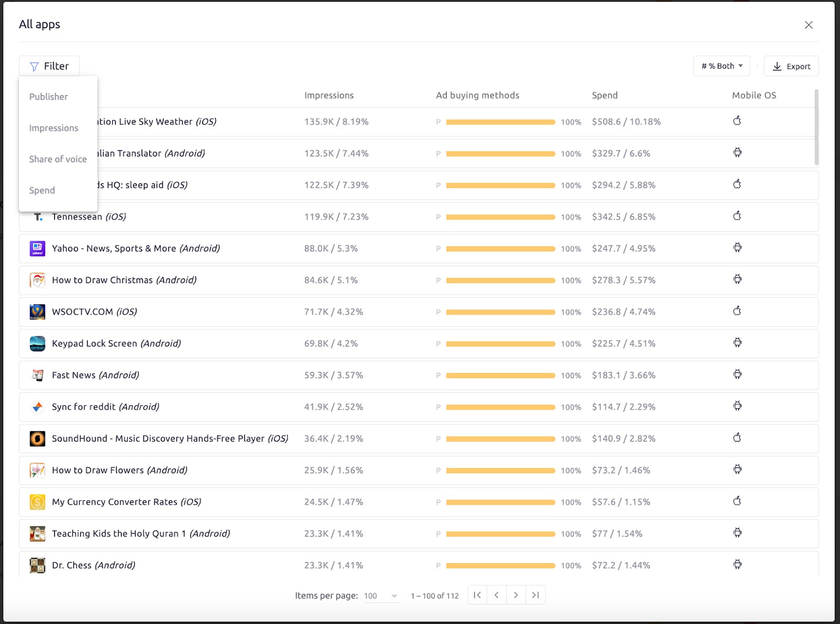
Task: Click Fast News app icon
Action: coord(37,375)
